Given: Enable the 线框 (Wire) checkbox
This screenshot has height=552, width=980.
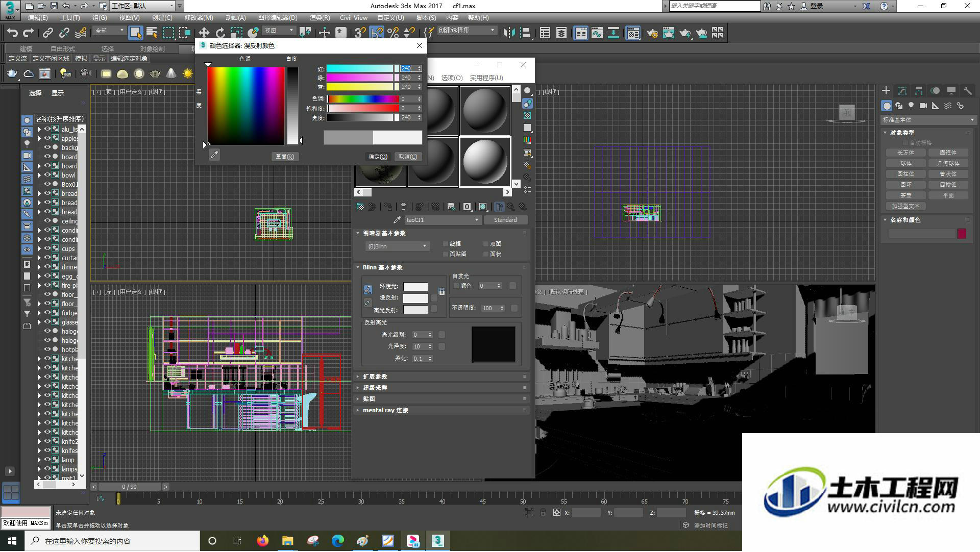Looking at the screenshot, I should point(446,244).
